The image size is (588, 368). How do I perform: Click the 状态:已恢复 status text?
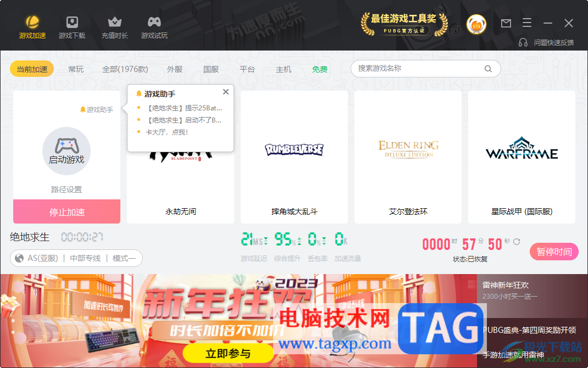coord(470,259)
